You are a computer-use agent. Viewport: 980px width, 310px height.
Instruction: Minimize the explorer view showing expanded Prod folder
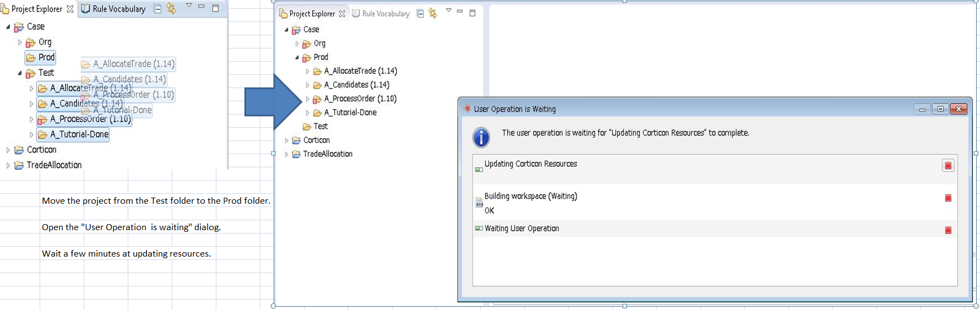(460, 11)
